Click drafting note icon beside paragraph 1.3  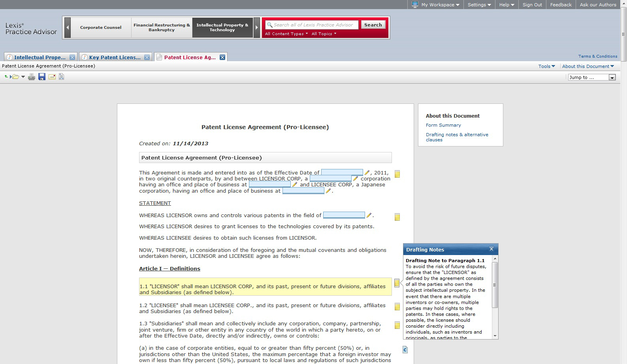pos(397,325)
